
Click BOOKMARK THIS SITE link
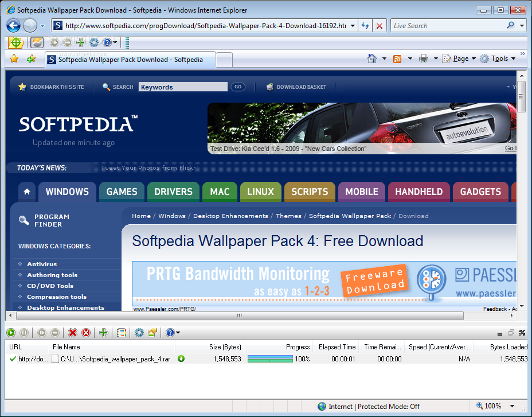click(51, 87)
